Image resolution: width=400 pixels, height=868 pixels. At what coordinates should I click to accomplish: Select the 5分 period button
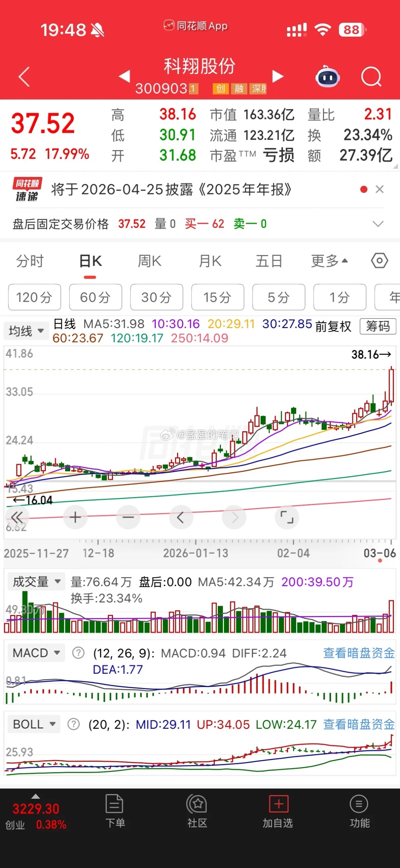[279, 297]
